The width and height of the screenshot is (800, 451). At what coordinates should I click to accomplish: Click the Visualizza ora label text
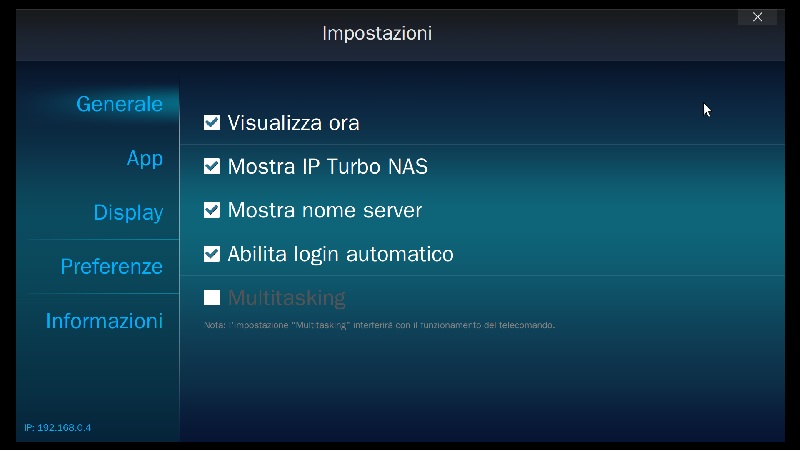(293, 123)
